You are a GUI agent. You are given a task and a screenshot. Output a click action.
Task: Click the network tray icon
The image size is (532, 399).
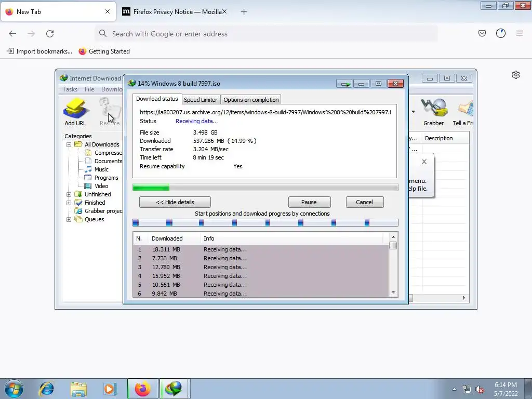467,390
